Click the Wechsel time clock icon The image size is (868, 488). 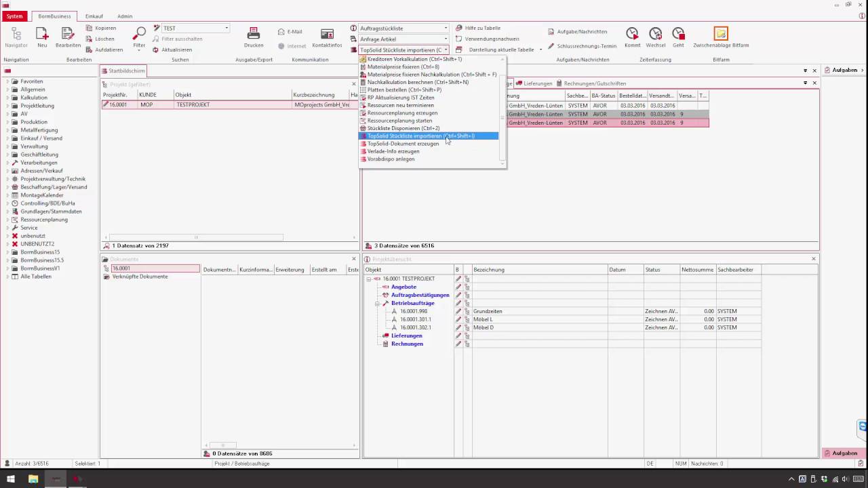pyautogui.click(x=655, y=37)
